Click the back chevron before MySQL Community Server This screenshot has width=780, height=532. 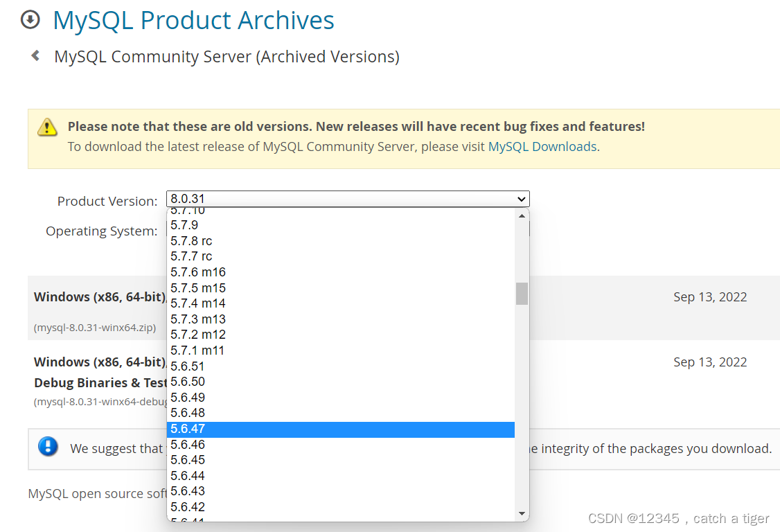tap(35, 55)
